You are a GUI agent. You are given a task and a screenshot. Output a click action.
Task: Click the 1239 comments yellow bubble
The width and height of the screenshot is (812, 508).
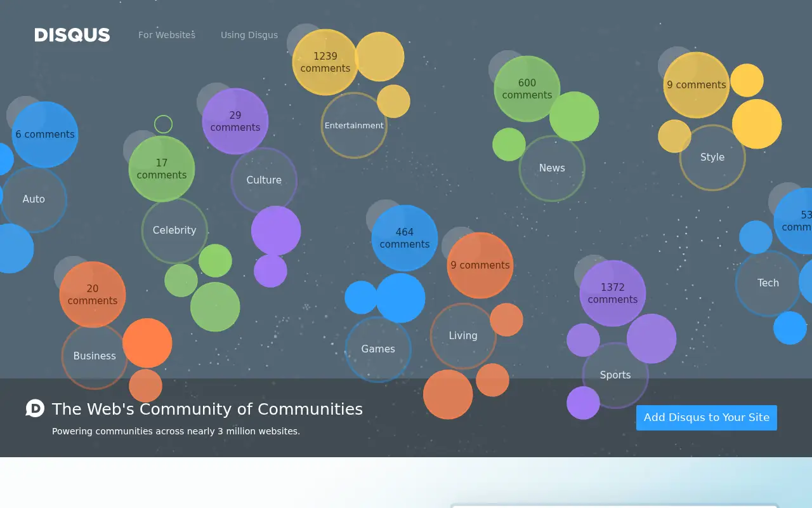point(325,62)
